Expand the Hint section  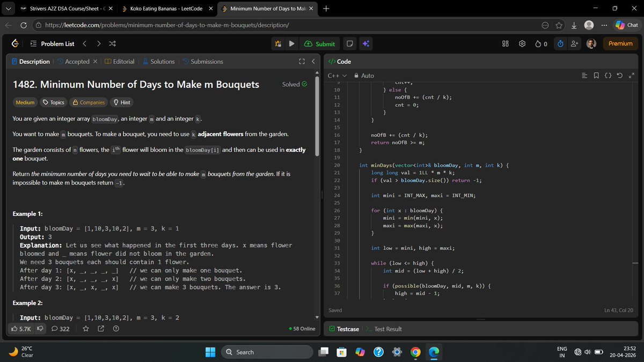(x=121, y=102)
